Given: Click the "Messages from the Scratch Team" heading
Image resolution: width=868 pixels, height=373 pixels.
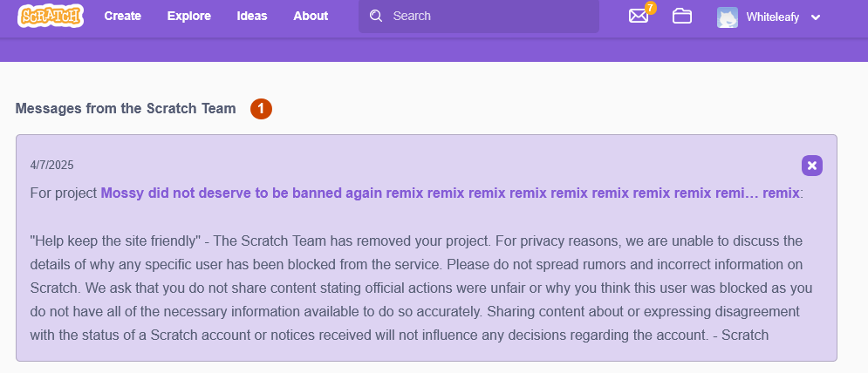Looking at the screenshot, I should click(x=126, y=109).
